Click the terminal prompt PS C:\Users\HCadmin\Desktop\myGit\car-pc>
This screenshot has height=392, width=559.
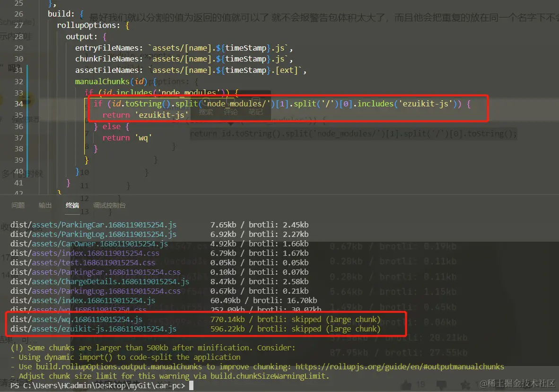point(98,385)
